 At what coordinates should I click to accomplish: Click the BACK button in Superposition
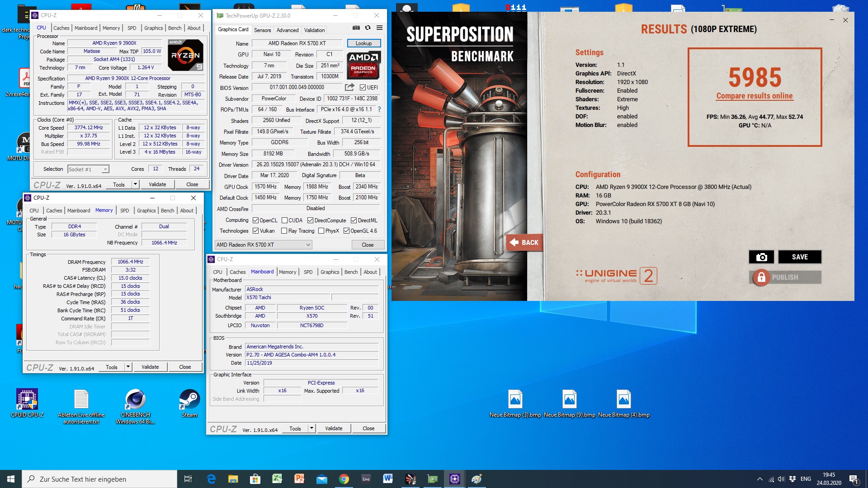click(524, 243)
